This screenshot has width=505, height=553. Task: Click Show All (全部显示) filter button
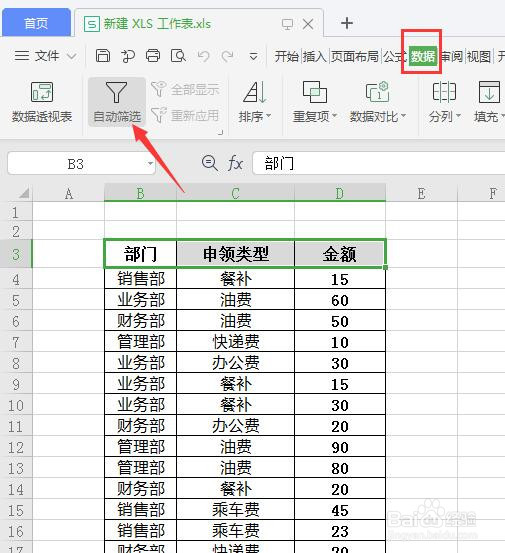pos(185,89)
